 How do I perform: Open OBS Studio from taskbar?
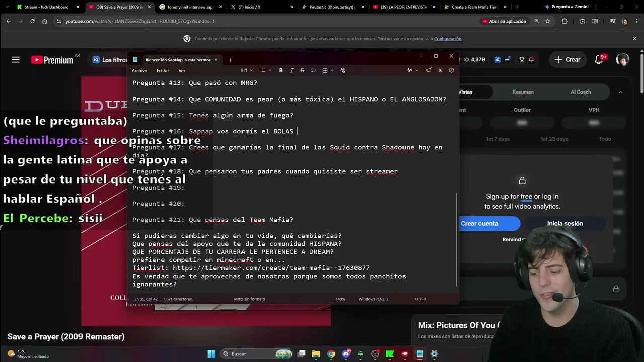375,354
